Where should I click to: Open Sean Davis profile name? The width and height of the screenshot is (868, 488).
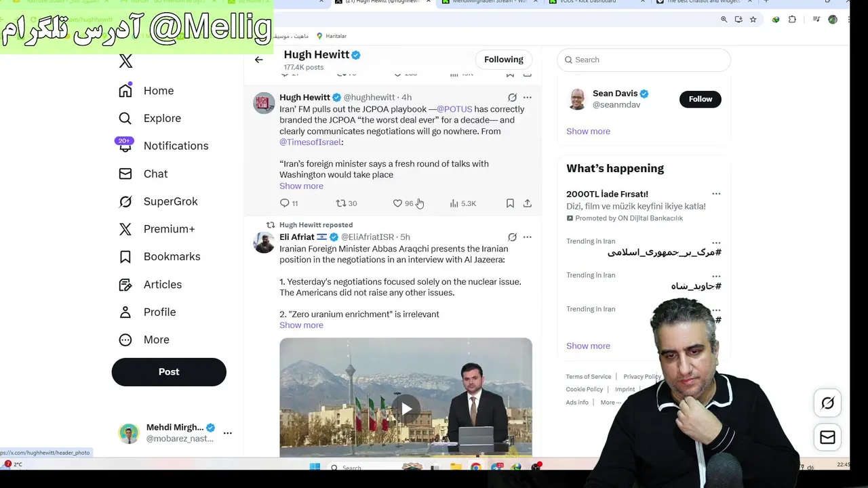615,94
